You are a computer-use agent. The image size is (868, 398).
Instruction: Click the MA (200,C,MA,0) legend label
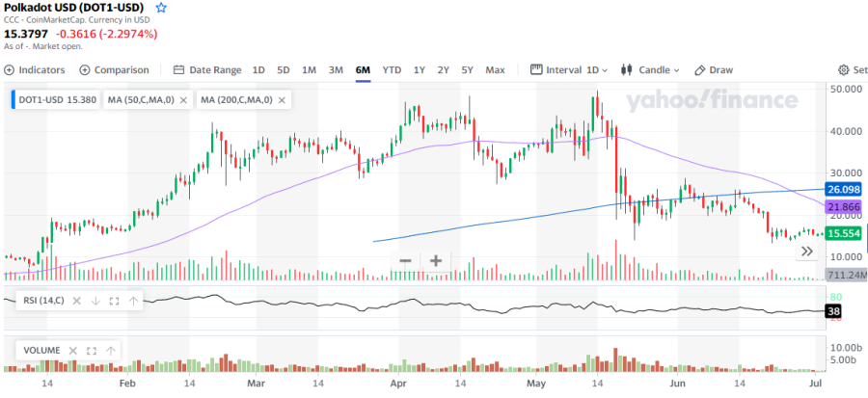coord(236,100)
